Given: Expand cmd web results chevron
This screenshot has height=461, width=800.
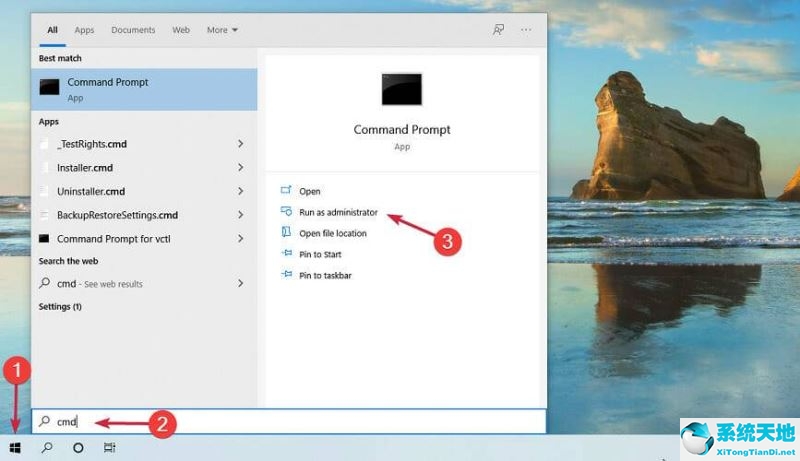Looking at the screenshot, I should (x=240, y=283).
